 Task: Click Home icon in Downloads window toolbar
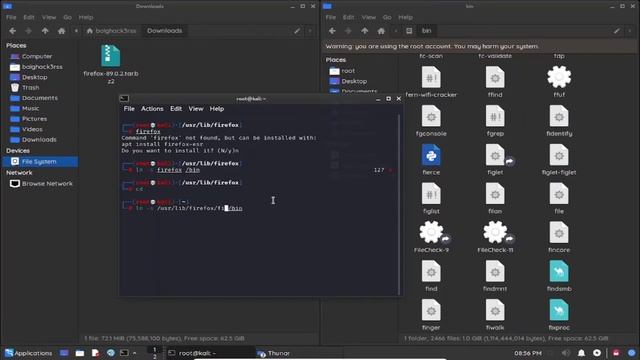pyautogui.click(x=62, y=31)
